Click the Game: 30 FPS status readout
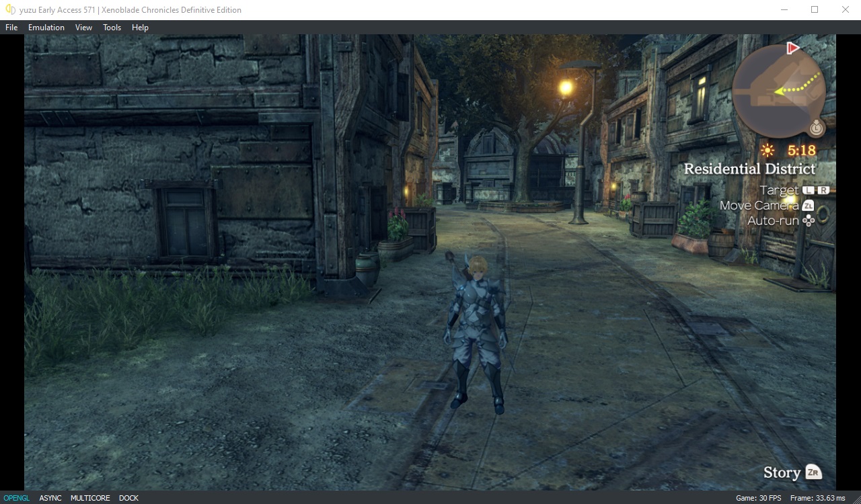The height and width of the screenshot is (504, 861). (x=759, y=498)
